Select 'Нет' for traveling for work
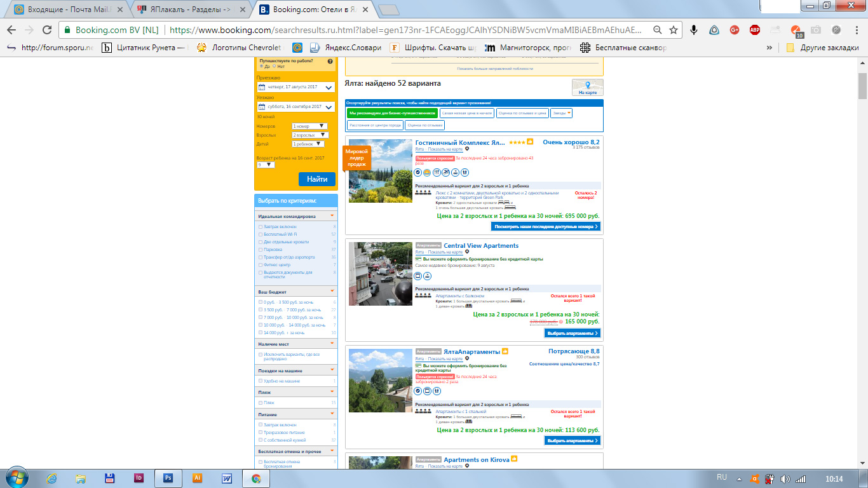 coord(275,66)
